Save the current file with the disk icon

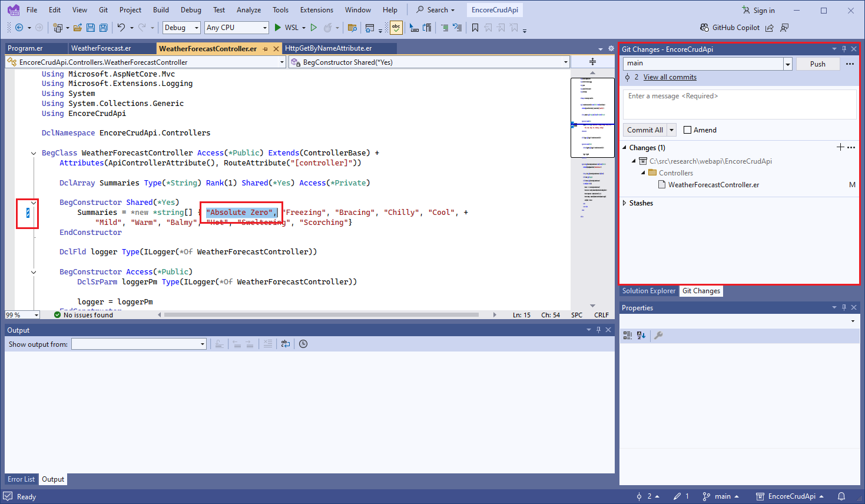pos(91,28)
